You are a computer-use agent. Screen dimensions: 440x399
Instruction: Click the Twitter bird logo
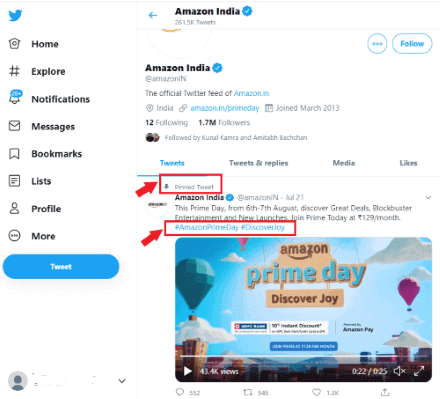pyautogui.click(x=15, y=15)
